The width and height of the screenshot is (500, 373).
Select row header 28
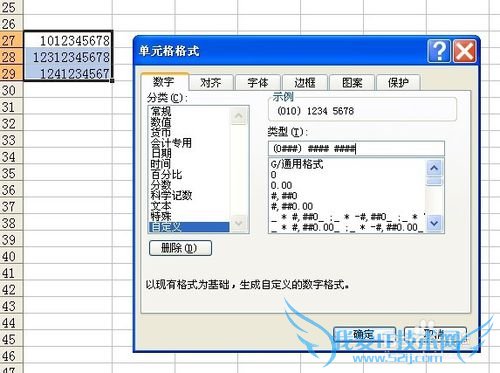(11, 57)
